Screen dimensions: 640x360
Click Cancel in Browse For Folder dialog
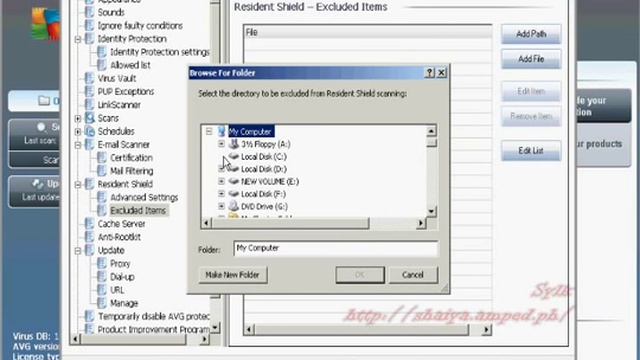(x=413, y=275)
